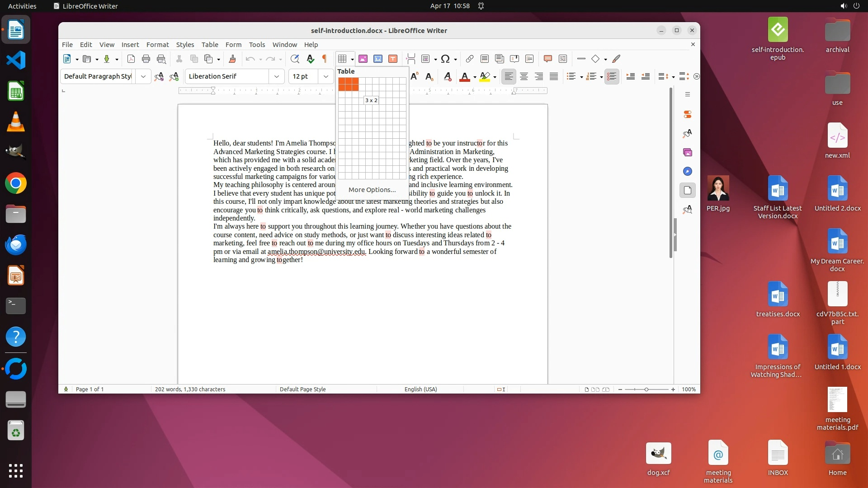
Task: Click Insert Hyperlink icon
Action: 470,59
